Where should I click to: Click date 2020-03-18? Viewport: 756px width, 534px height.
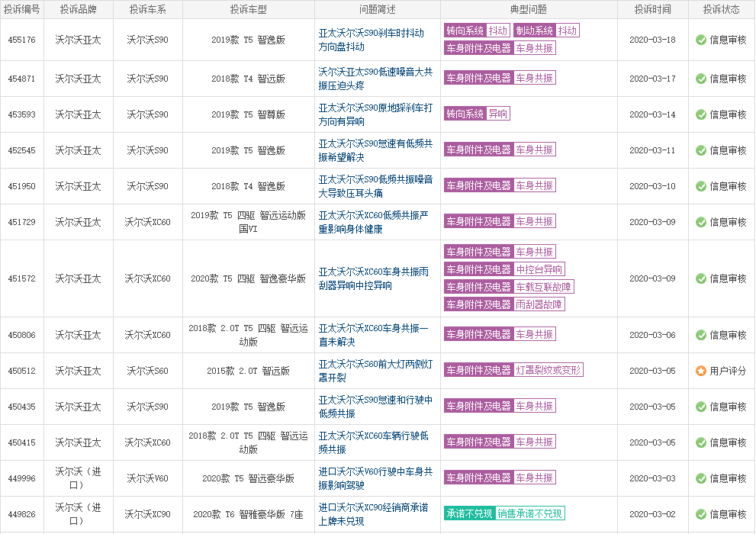click(652, 40)
